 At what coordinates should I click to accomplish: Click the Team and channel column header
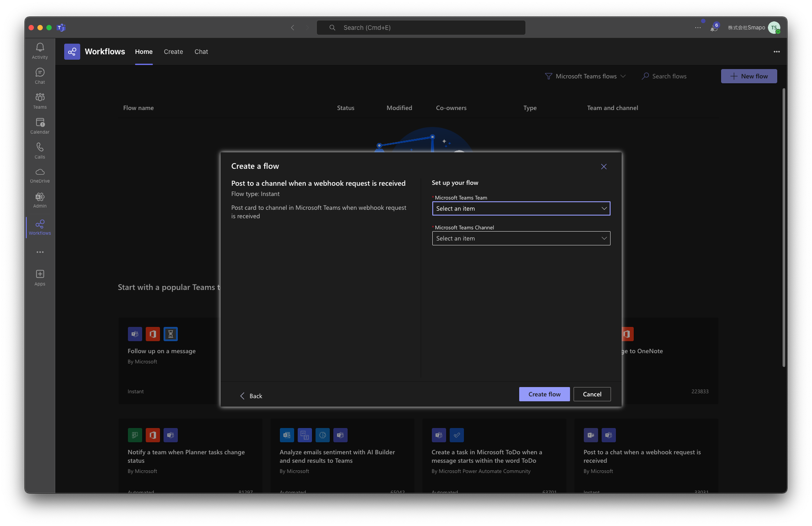[x=613, y=108]
